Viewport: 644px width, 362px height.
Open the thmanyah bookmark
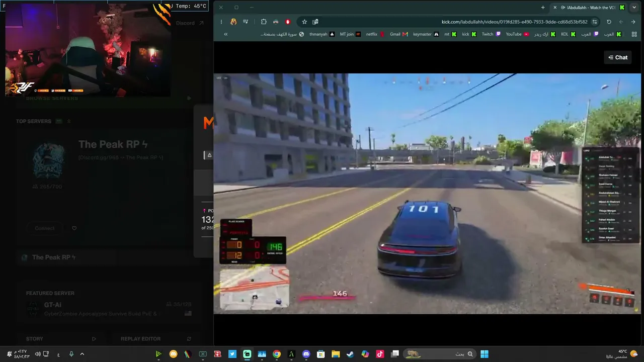[322, 34]
